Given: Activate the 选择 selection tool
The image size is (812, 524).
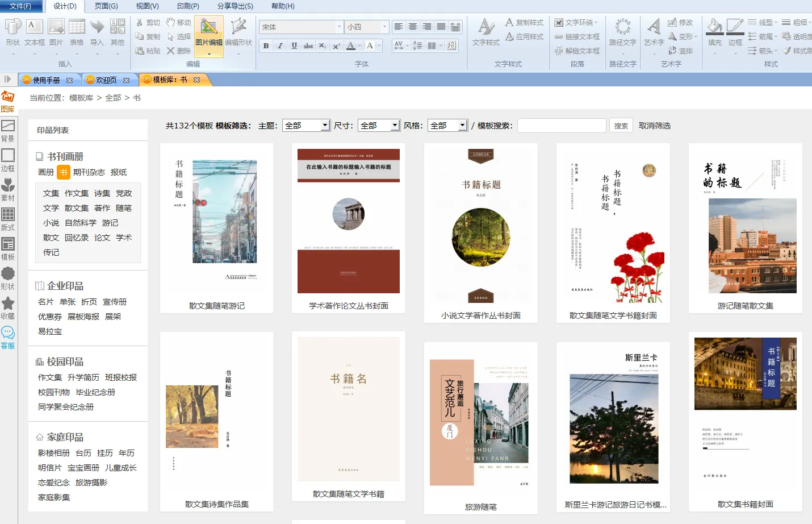Looking at the screenshot, I should [178, 36].
